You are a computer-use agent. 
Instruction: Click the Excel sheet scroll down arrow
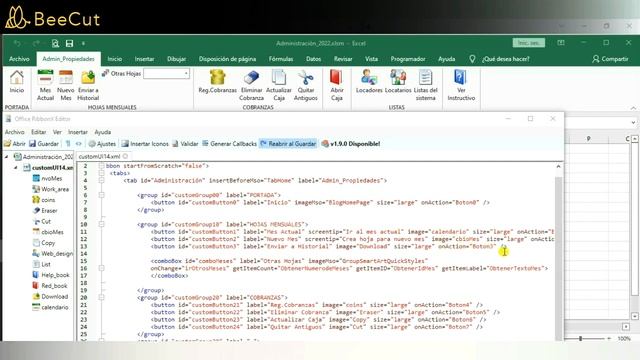635,316
